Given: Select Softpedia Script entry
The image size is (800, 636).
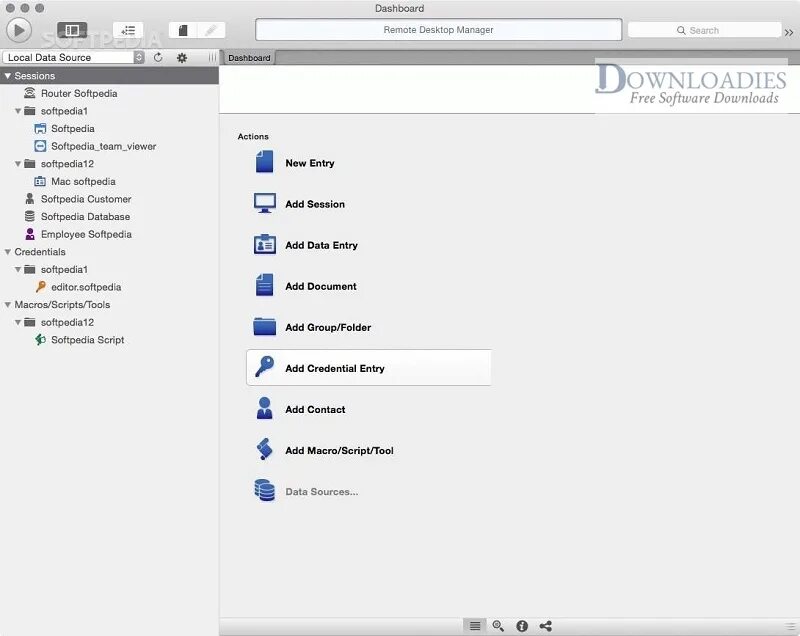Looking at the screenshot, I should pos(88,340).
